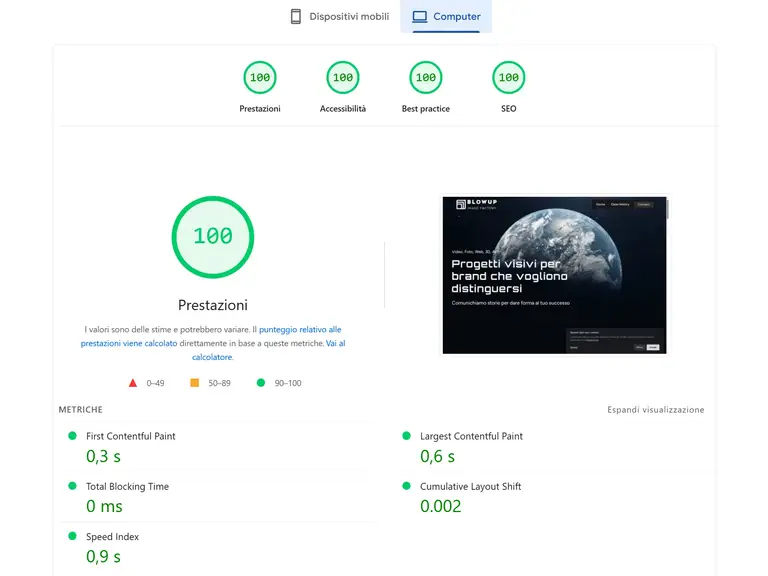Open the Accessibilità score gauge
The width and height of the screenshot is (768, 576).
coord(343,77)
